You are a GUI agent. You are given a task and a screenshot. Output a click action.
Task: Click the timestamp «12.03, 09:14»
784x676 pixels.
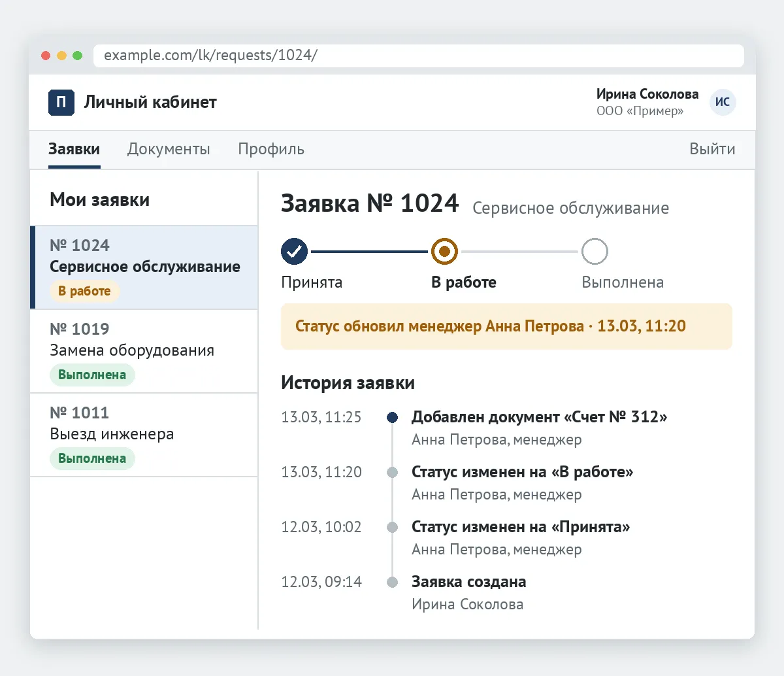click(321, 582)
